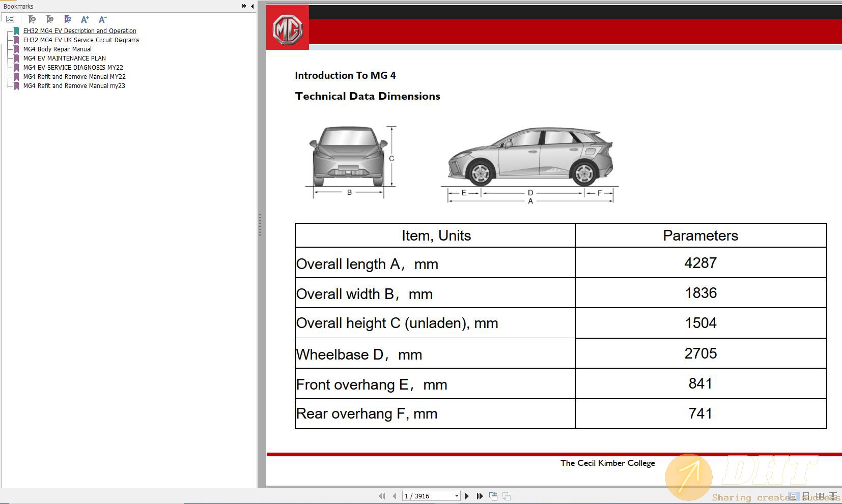Collapse the Bookmarks panel with left arrow
Image resolution: width=842 pixels, height=504 pixels.
252,6
